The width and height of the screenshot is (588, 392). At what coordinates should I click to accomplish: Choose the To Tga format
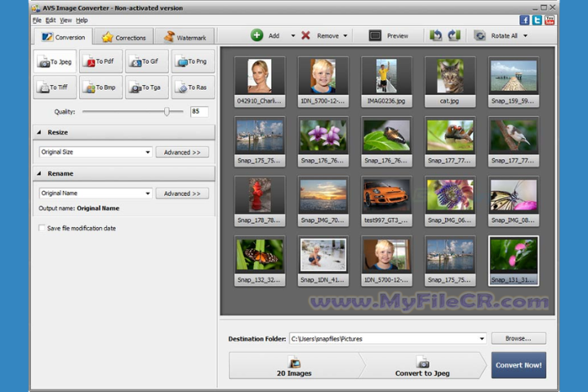point(147,87)
